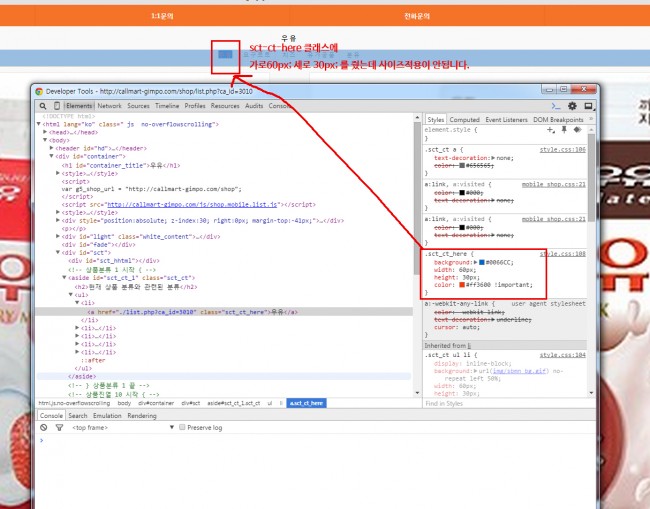Select the Rendering drawer tab
Screen dimensions: 650x509
point(142,415)
